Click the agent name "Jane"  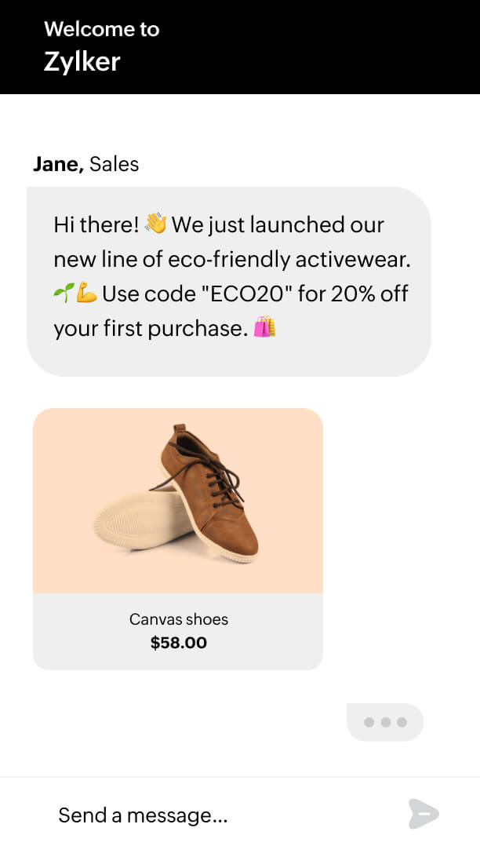coord(57,164)
